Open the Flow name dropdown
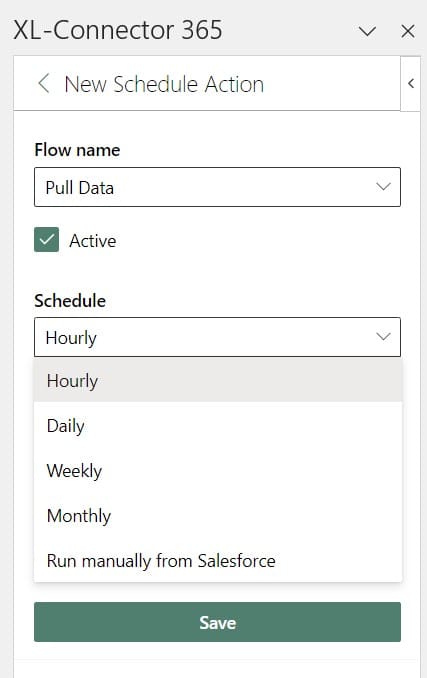The image size is (427, 678). 217,187
